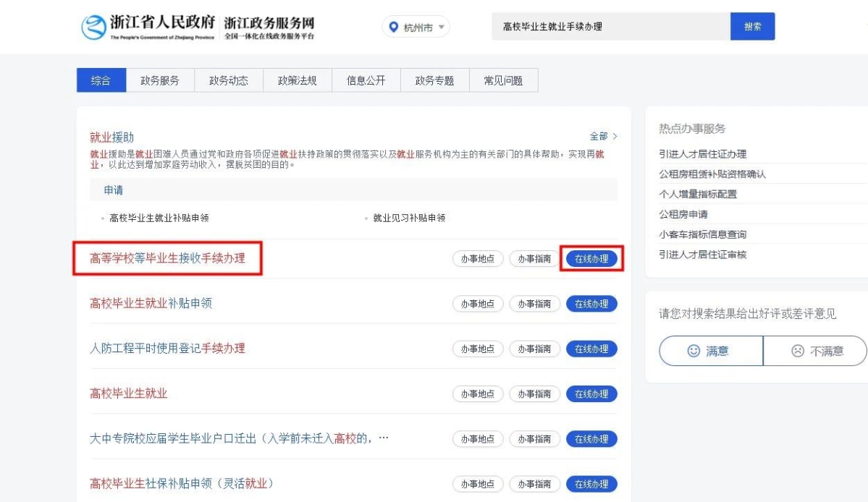868x502 pixels.
Task: Expand 全部 arrow in 就业援助 section
Action: (x=615, y=136)
